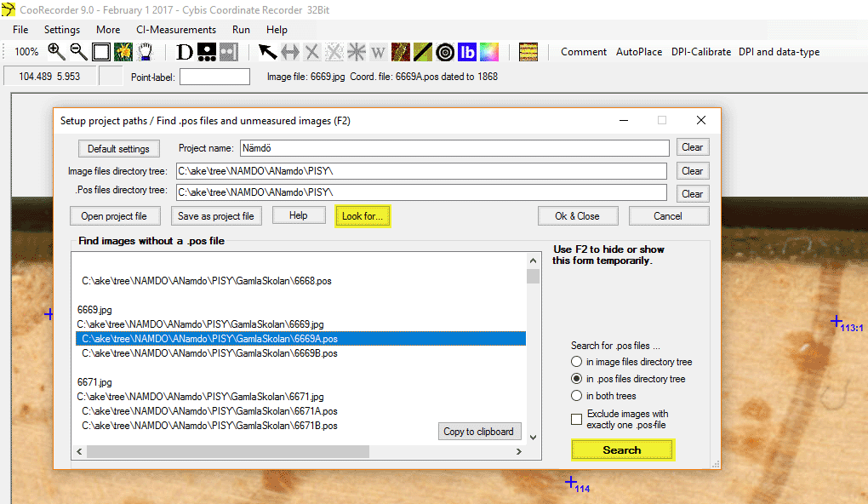Viewport: 868px width, 504px height.
Task: Click the .Pos files directory tree field
Action: (421, 192)
